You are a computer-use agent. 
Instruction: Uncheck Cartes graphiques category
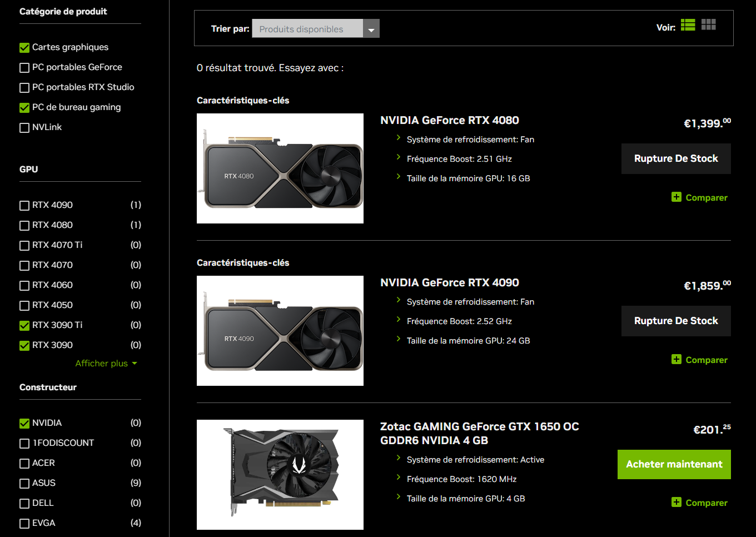click(x=24, y=48)
